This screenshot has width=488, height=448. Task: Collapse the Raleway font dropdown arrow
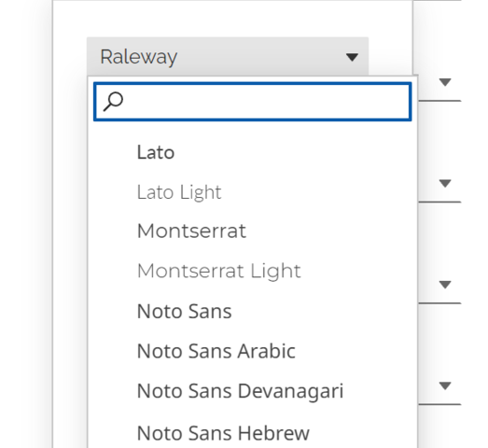[x=352, y=57]
